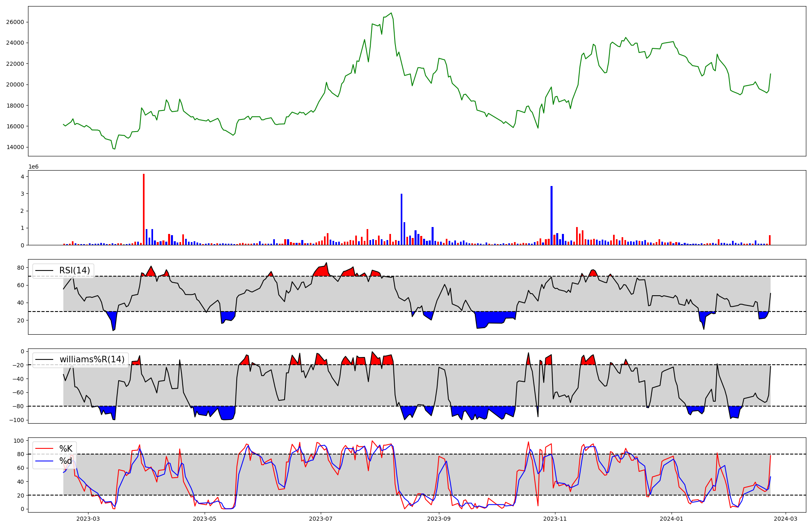This screenshot has width=812, height=528.
Task: Click the red %K legend line sample
Action: [x=44, y=448]
